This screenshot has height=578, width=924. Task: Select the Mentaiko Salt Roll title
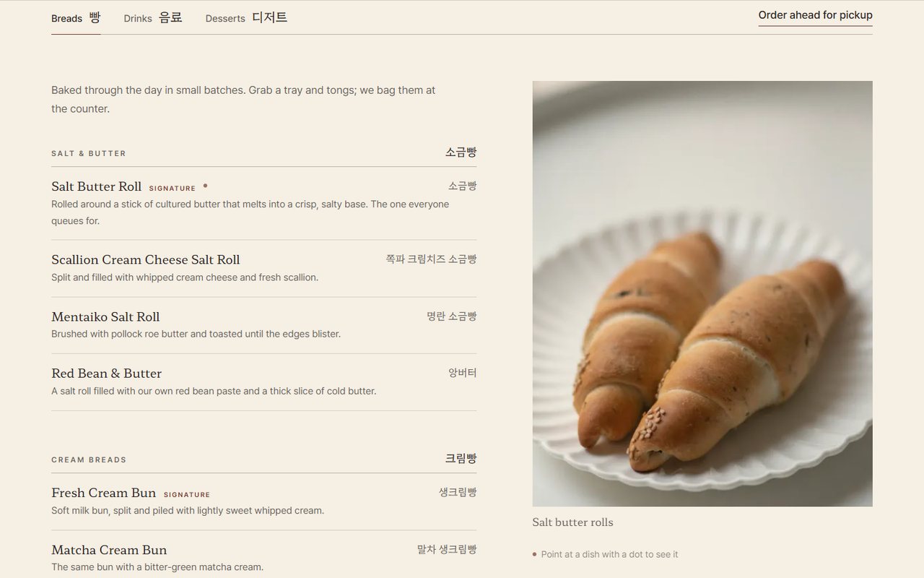coord(105,316)
